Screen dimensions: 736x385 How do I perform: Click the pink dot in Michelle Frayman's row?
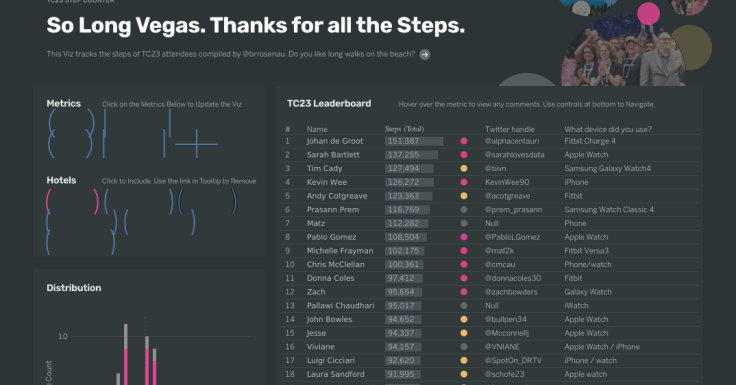coord(464,251)
